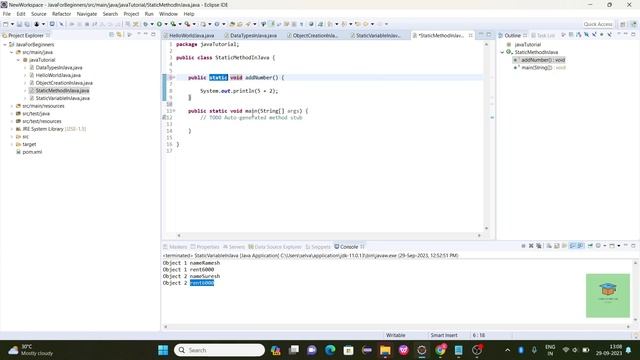
Task: Open the File menu
Action: pos(7,14)
